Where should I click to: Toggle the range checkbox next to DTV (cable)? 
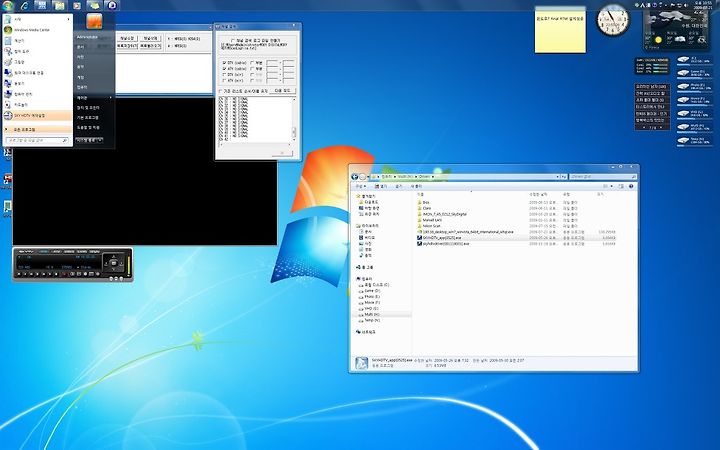[252, 62]
